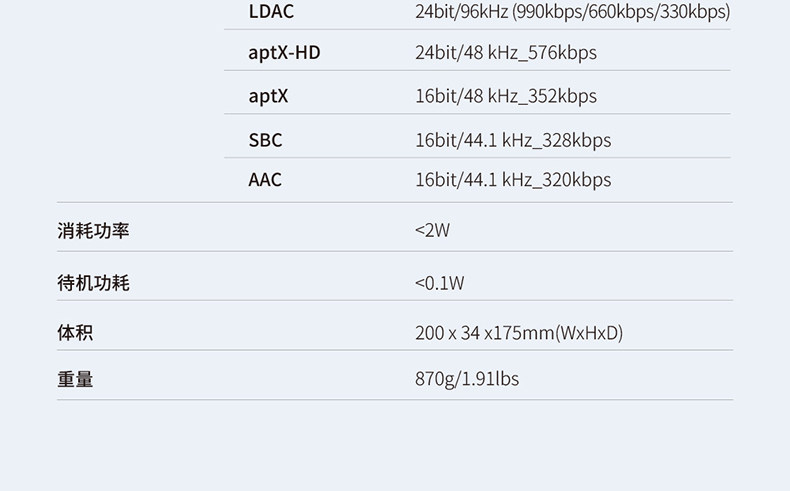The width and height of the screenshot is (790, 491).
Task: Click the <0.1W standby power value
Action: click(x=439, y=283)
